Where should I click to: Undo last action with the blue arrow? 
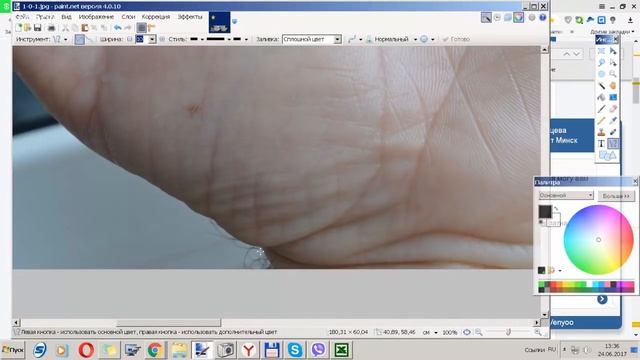pyautogui.click(x=118, y=28)
